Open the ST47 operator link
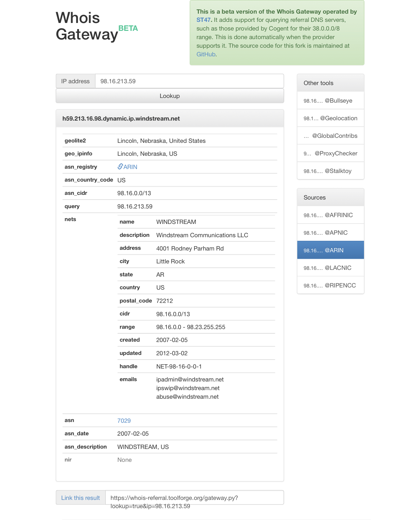 [204, 20]
